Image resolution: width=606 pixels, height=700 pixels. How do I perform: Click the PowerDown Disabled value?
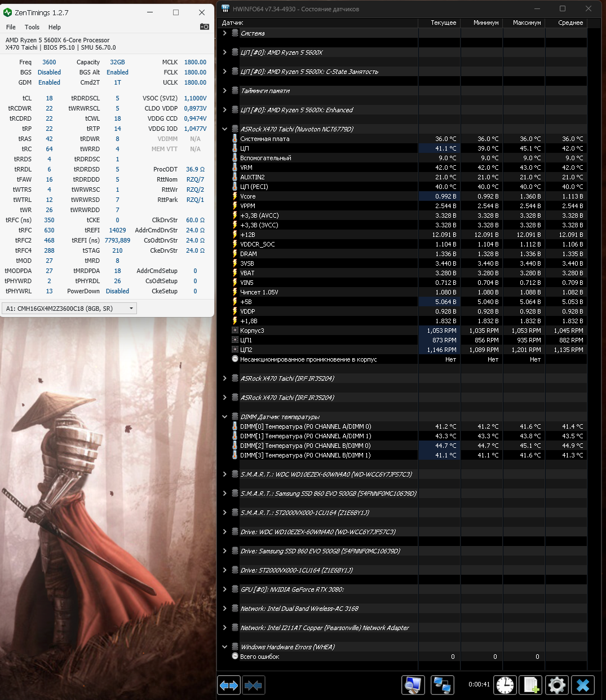coord(117,291)
